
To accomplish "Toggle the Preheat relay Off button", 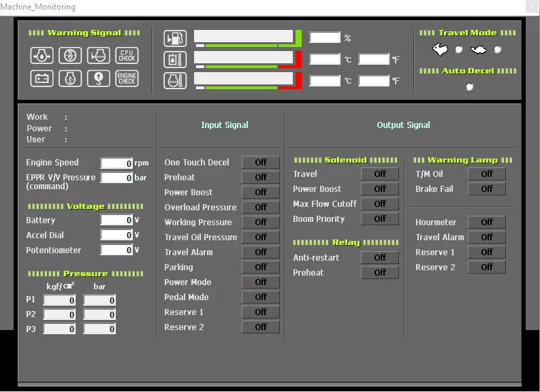I will click(x=380, y=273).
